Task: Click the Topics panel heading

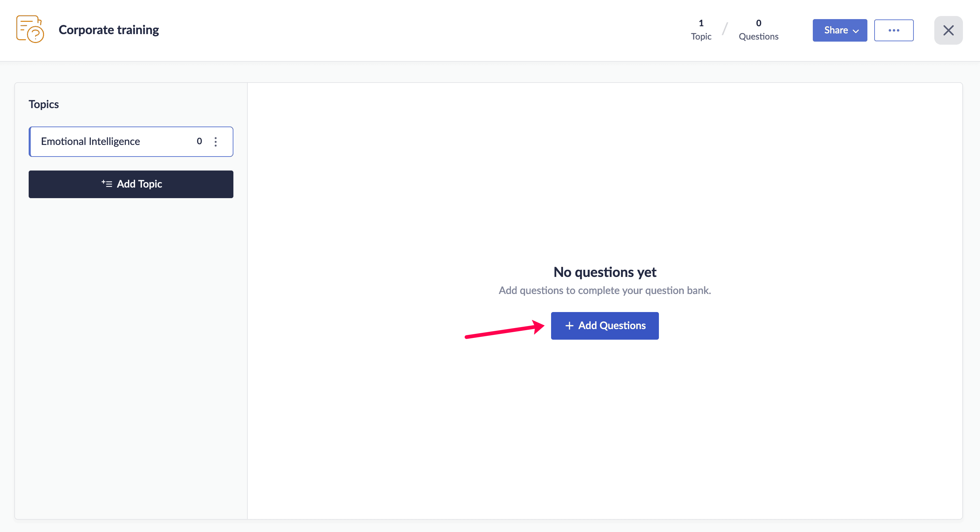Action: click(44, 104)
